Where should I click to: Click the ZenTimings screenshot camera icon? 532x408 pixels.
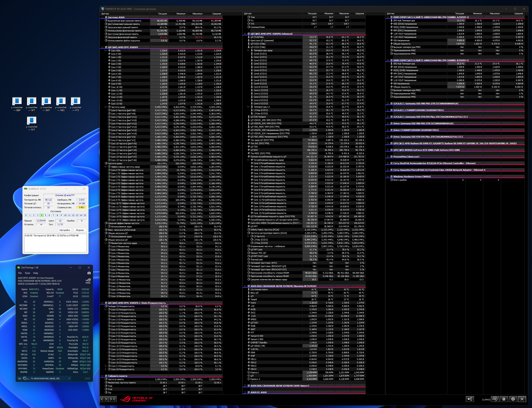tap(89, 273)
